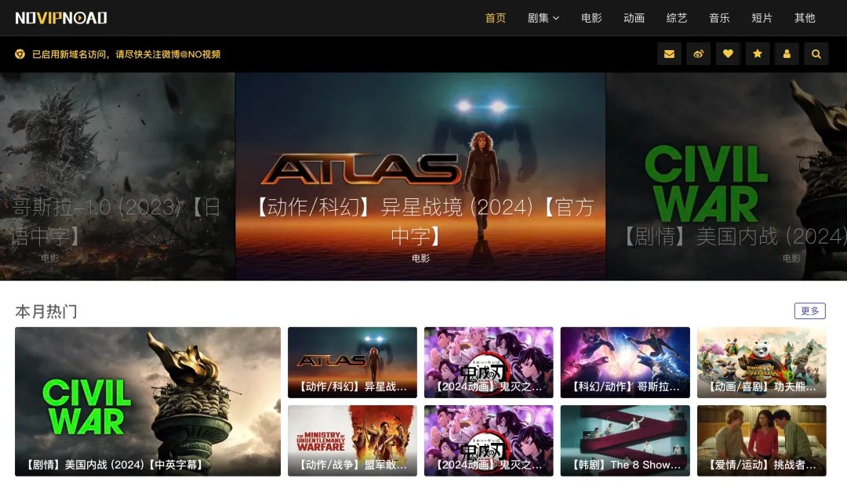Open the new domain Weibo notice

point(126,54)
